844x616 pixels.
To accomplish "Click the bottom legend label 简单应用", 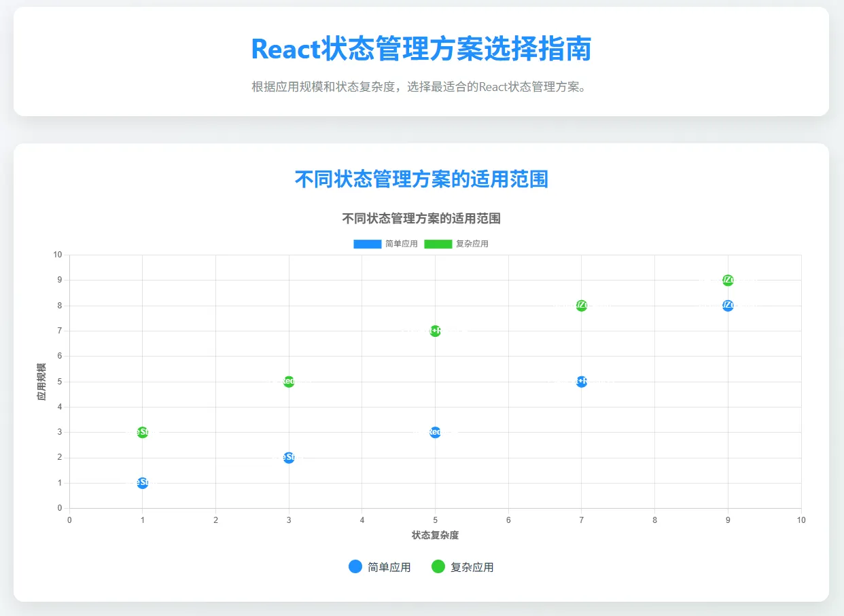I will point(389,567).
